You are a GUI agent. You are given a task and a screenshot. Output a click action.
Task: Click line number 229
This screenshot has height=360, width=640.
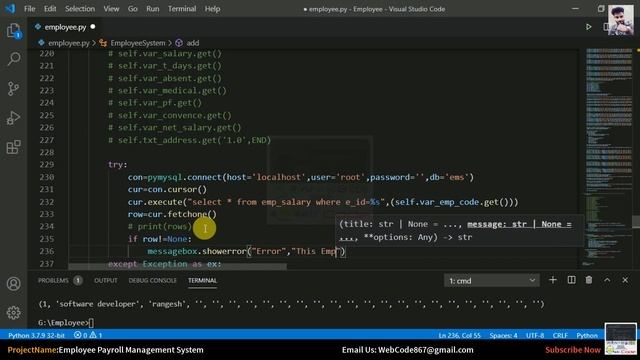coord(47,164)
